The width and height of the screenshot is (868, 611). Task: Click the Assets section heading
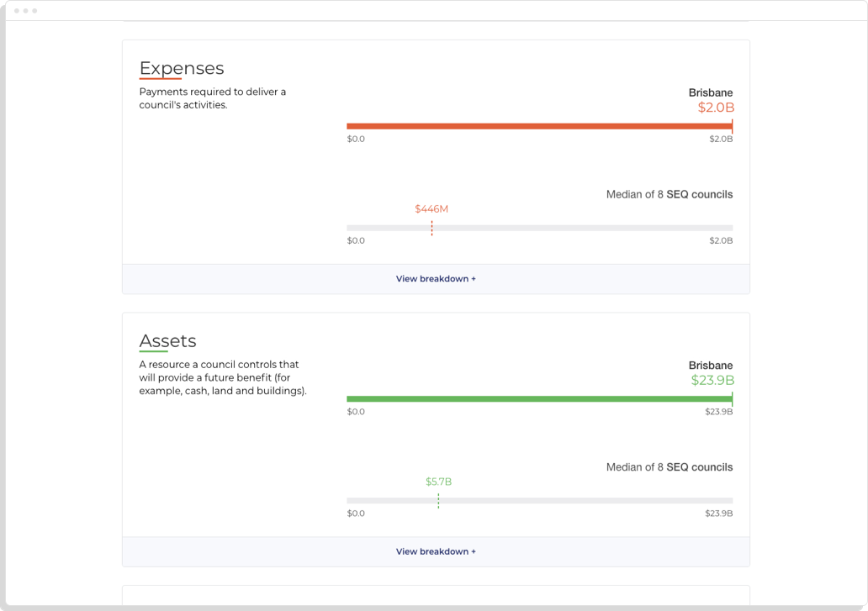click(x=167, y=341)
